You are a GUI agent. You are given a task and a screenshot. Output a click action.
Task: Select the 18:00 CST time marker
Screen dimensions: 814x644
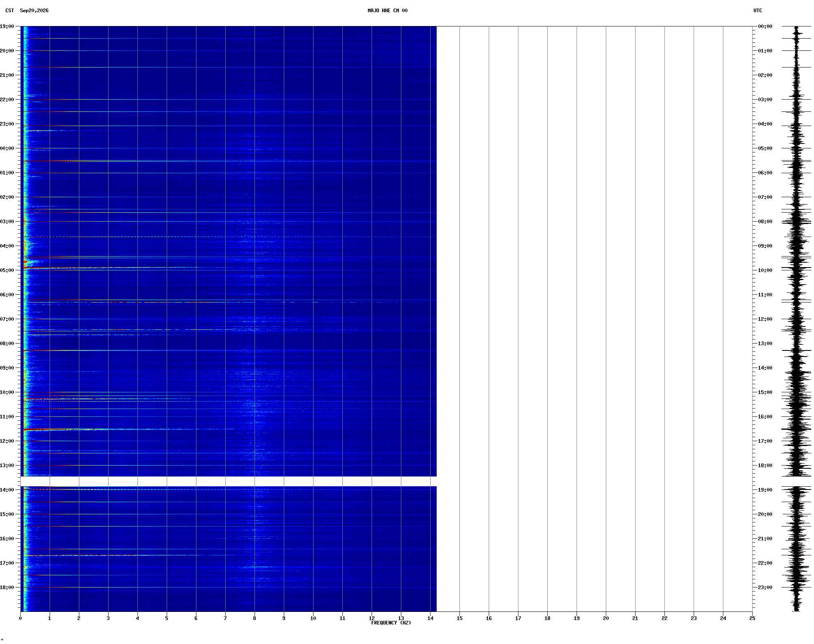7,587
